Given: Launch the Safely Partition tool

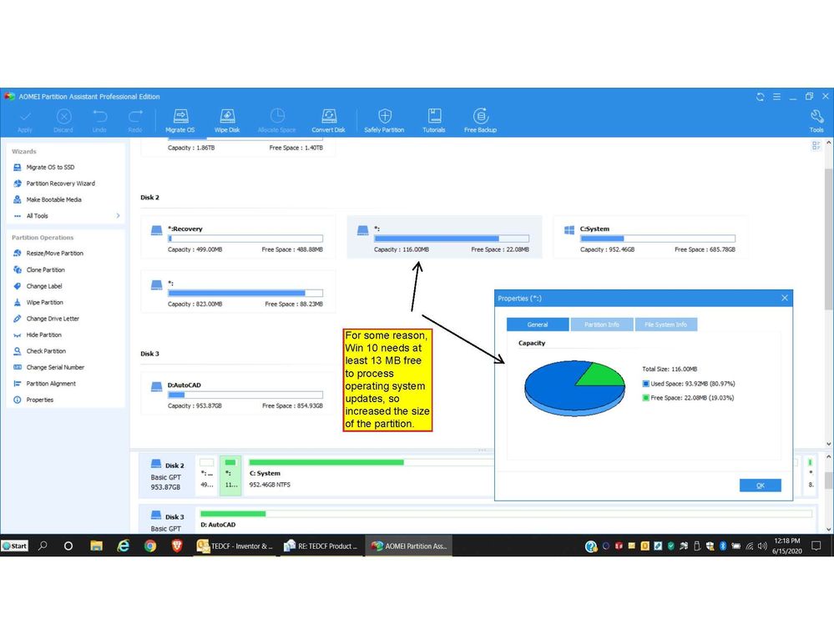Looking at the screenshot, I should pos(384,121).
